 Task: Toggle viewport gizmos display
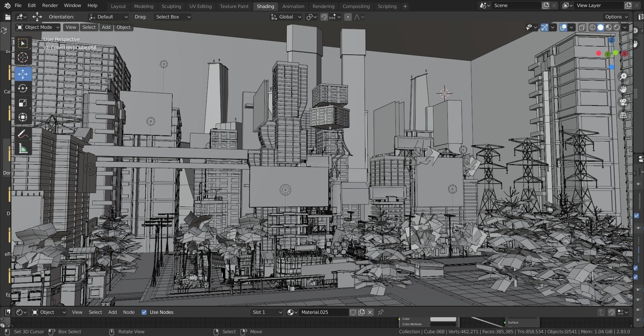click(x=544, y=28)
